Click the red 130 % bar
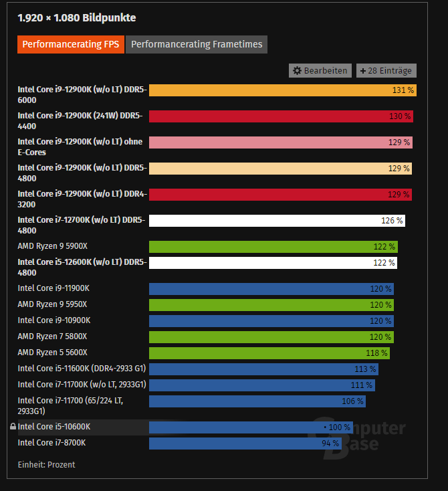Screen dimensions: 448x491 (281, 116)
